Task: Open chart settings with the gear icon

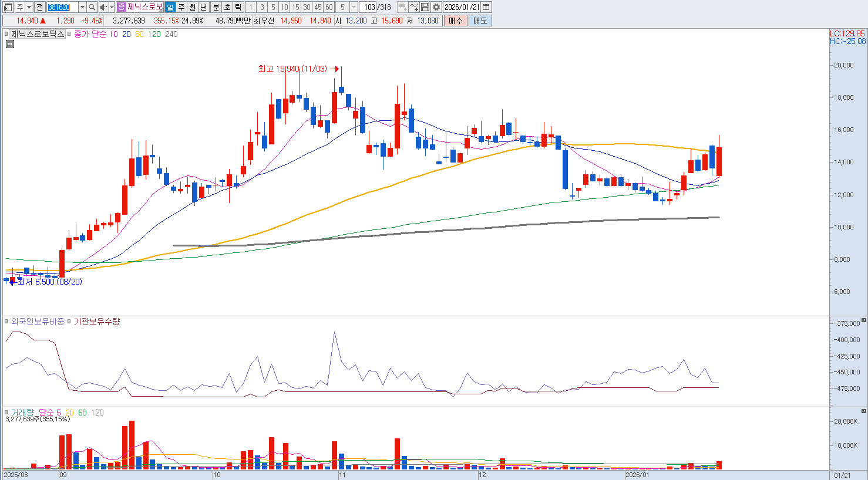Action: coord(436,7)
